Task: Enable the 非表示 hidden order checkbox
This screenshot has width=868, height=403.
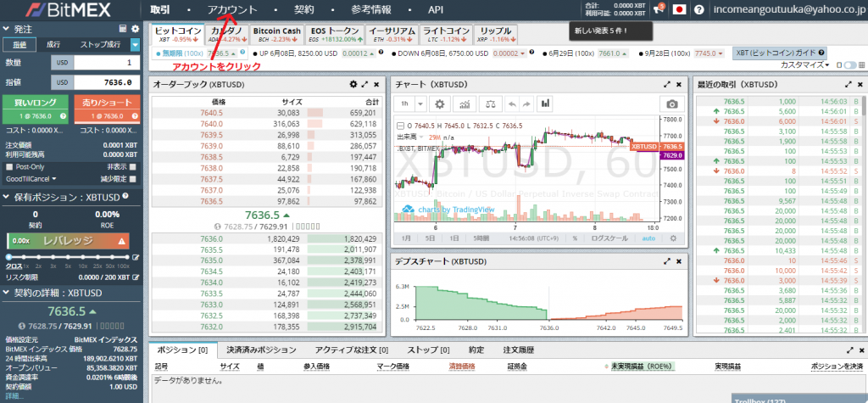Action: click(133, 166)
